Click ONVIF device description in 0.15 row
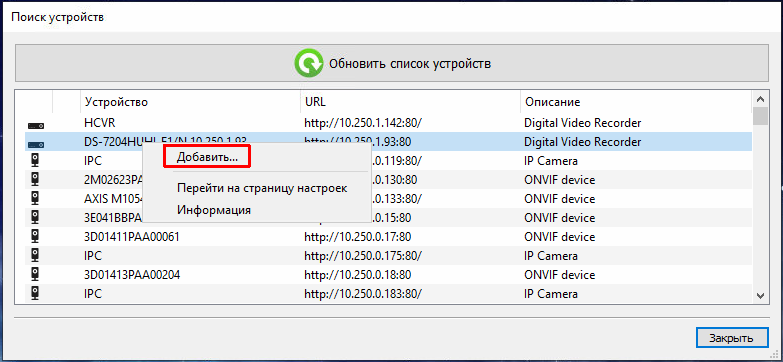 tap(559, 218)
